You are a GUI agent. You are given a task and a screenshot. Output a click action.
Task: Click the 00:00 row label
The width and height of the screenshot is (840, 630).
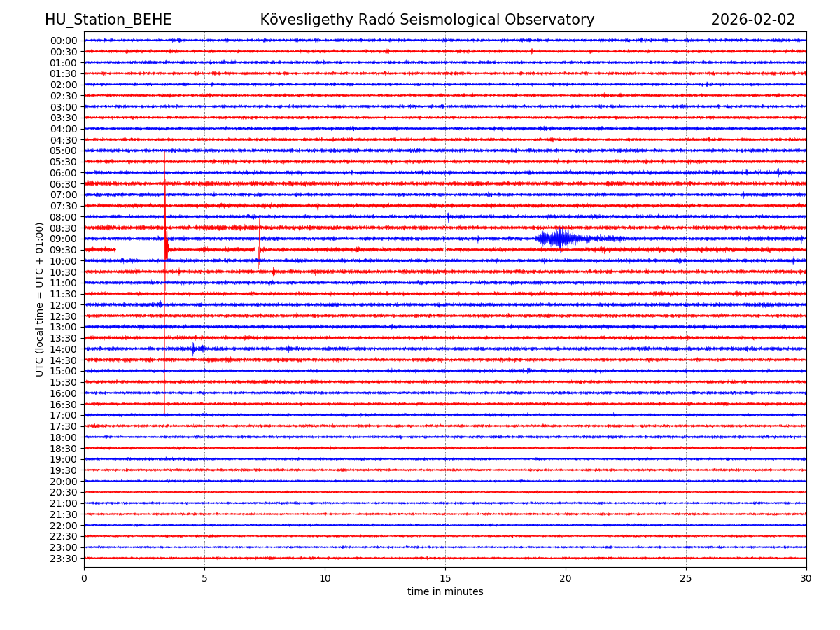pyautogui.click(x=63, y=41)
